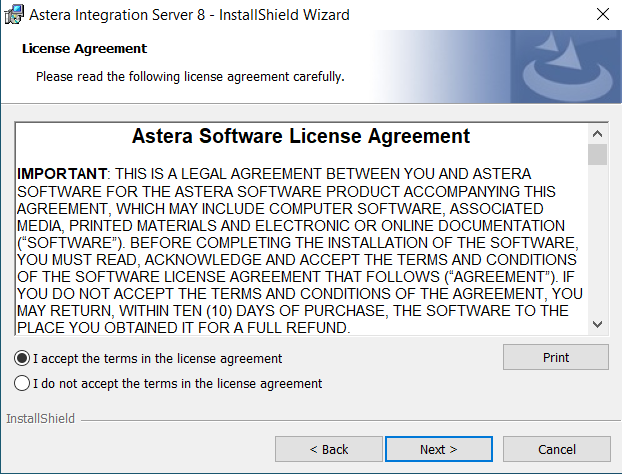Cancel the installation
The image size is (622, 474).
(556, 449)
